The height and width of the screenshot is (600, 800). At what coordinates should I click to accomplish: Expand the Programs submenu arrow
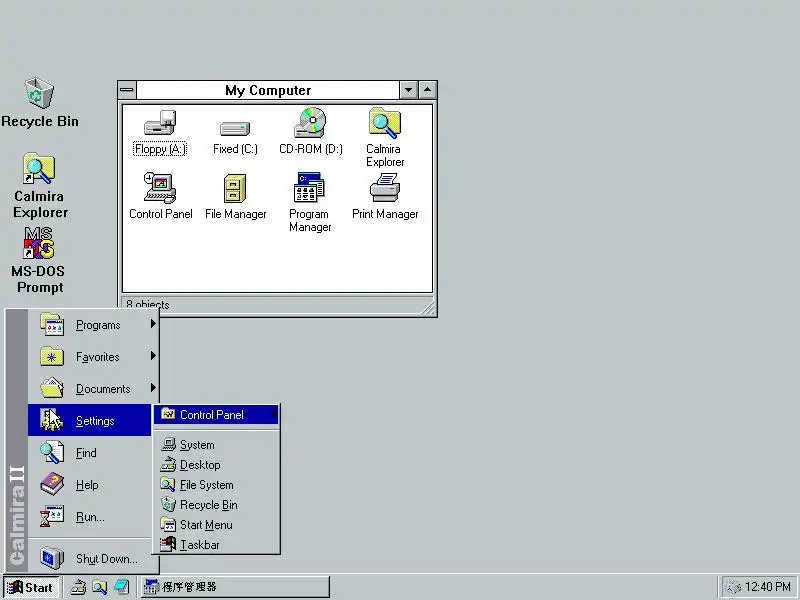153,323
